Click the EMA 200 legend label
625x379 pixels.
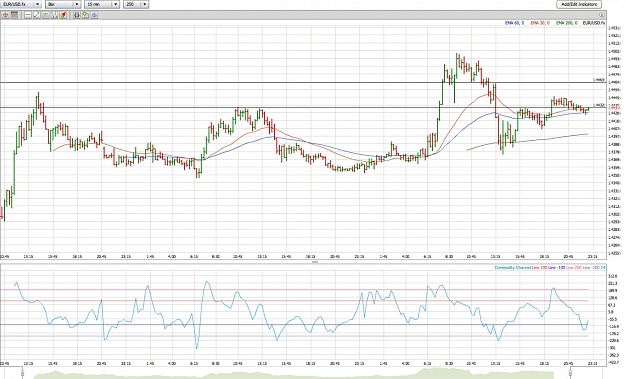click(x=566, y=23)
